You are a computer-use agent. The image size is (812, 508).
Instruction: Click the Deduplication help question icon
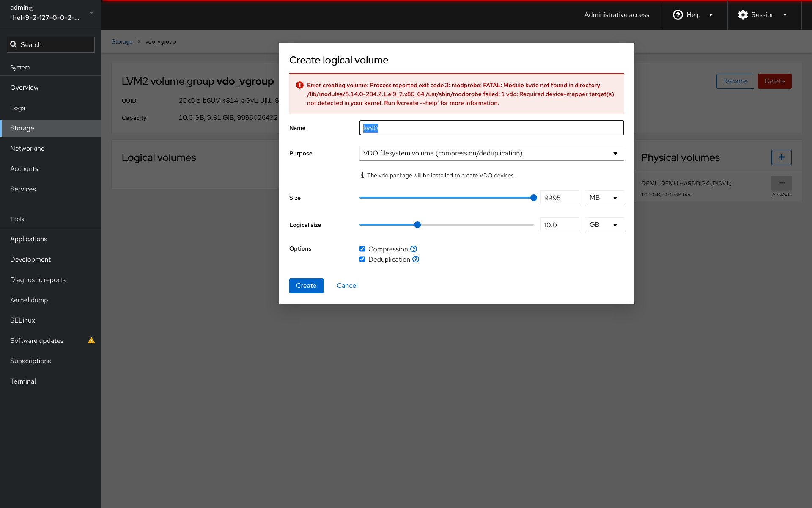click(x=415, y=259)
